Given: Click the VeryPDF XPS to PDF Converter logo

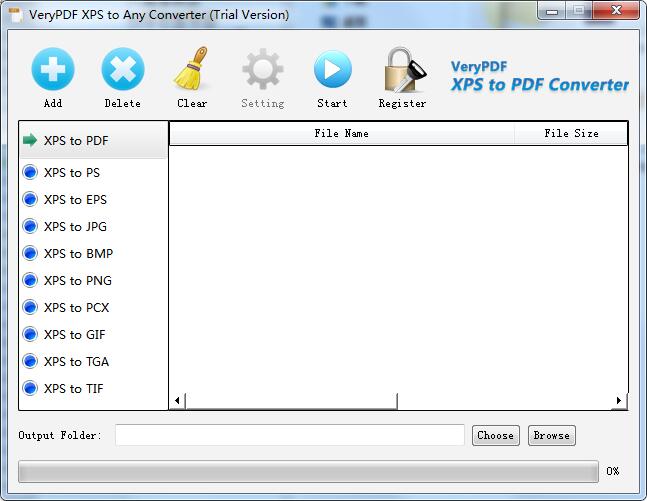Looking at the screenshot, I should pyautogui.click(x=539, y=77).
